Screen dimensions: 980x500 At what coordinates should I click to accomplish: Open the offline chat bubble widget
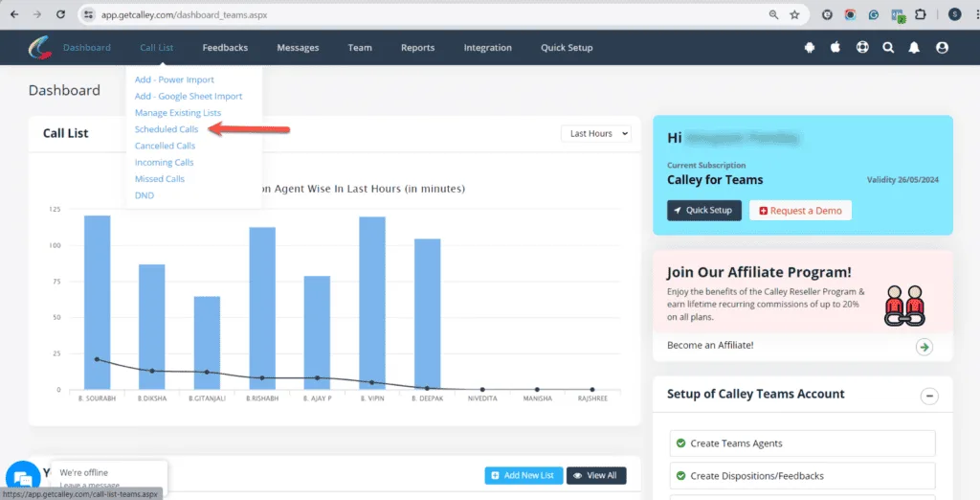(x=23, y=479)
